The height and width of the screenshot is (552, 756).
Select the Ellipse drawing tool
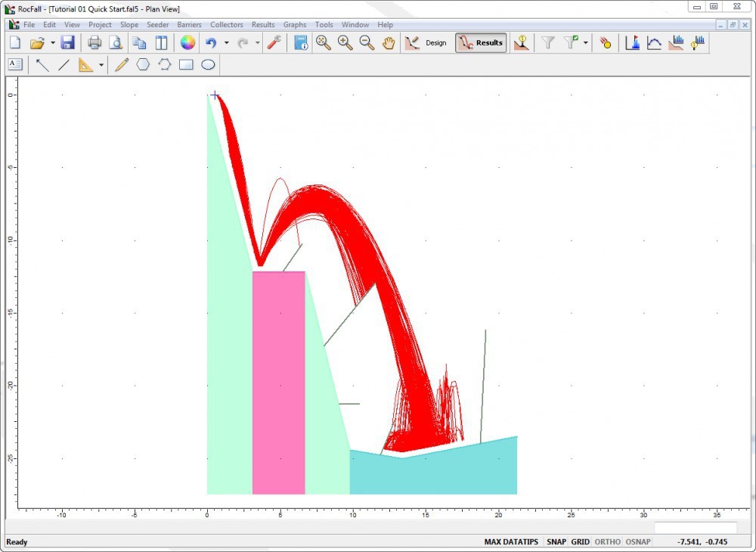tap(208, 65)
